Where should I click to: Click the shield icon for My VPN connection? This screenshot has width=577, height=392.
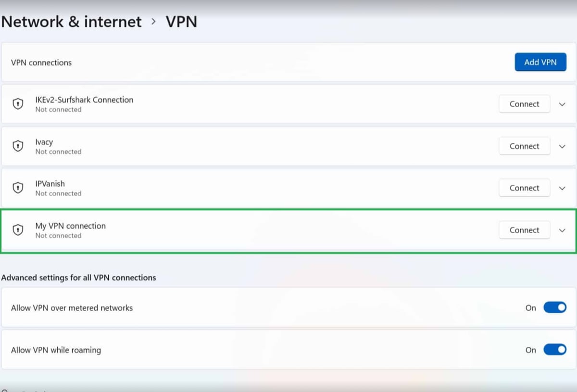18,230
